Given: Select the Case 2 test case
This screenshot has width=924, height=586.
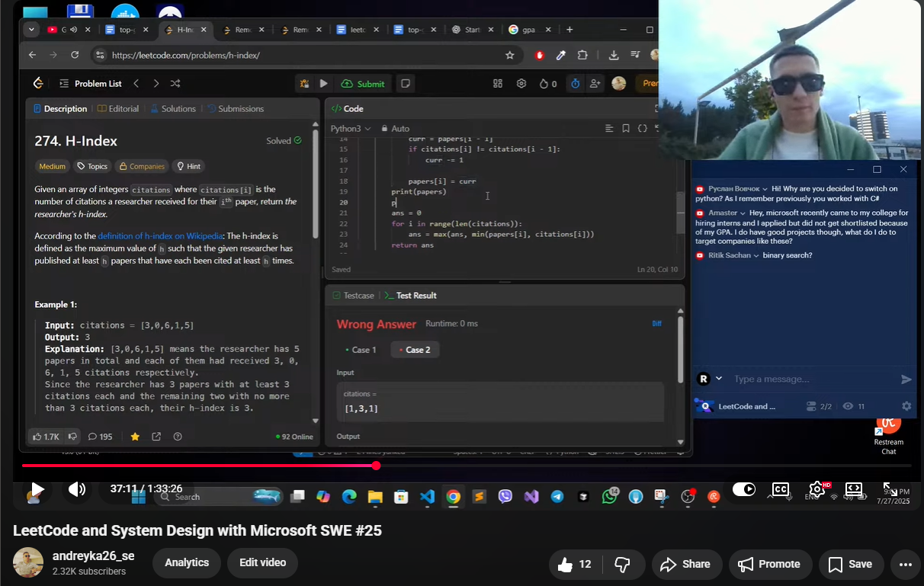Looking at the screenshot, I should (415, 350).
